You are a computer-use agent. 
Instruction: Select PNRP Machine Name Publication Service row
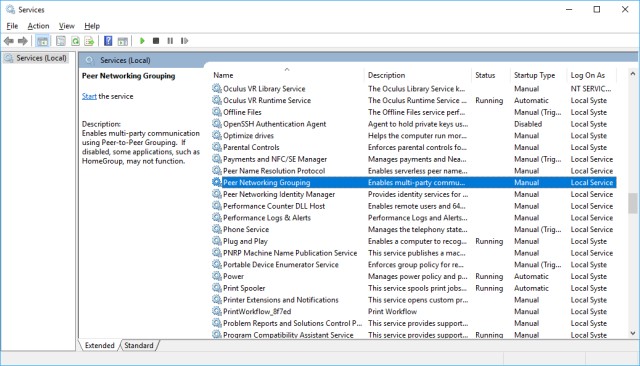coord(413,253)
